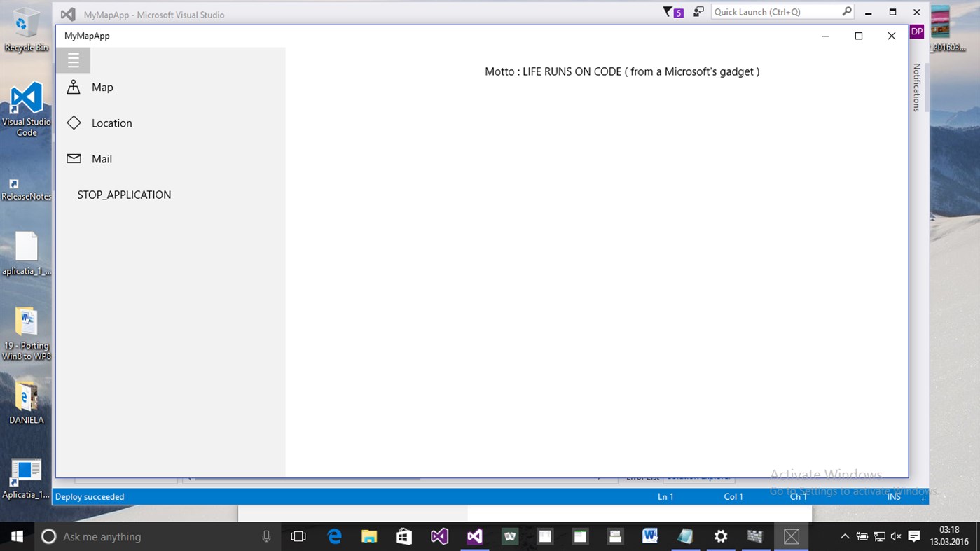Select STOP_APPLICATION in the navigation pane
This screenshot has width=980, height=551.
(x=124, y=195)
